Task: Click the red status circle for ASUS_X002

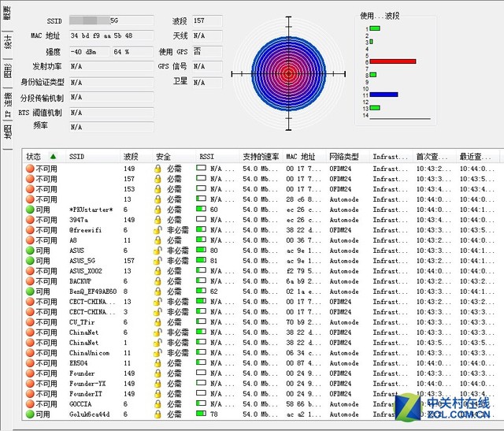Action: (x=30, y=271)
